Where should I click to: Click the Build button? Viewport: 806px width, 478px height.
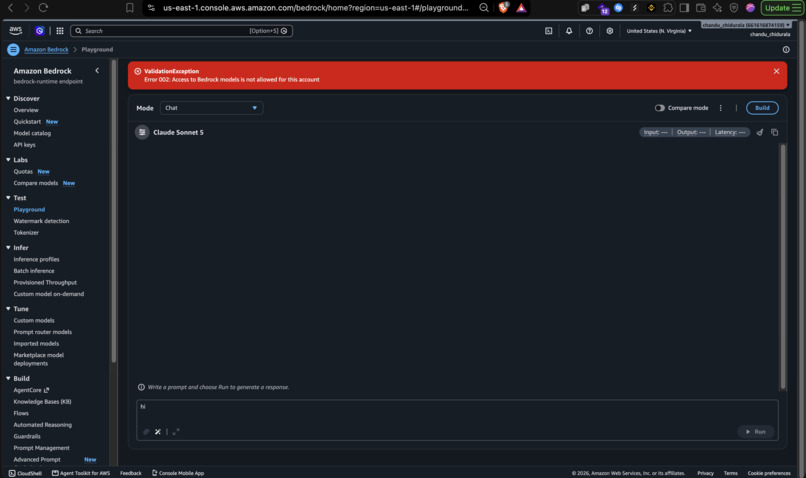point(762,108)
